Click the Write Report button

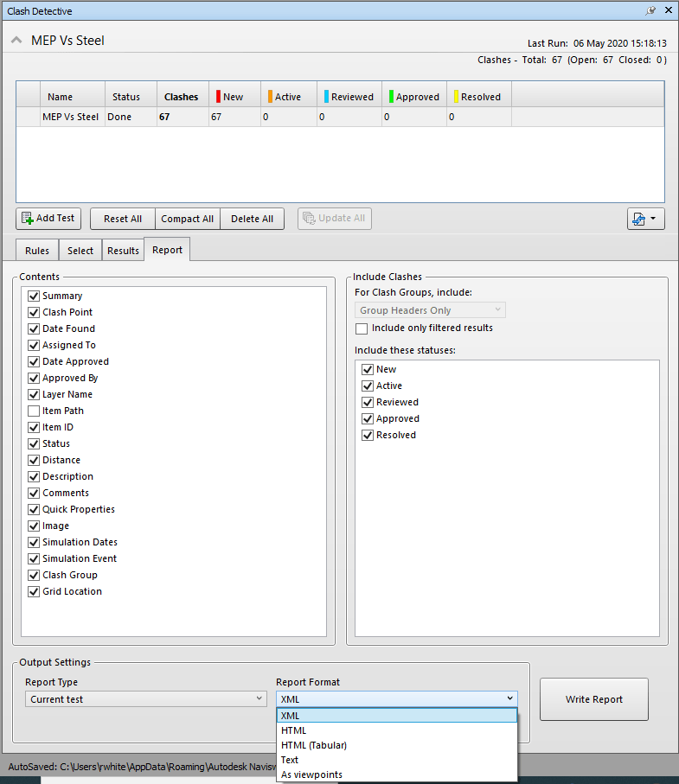click(x=594, y=699)
